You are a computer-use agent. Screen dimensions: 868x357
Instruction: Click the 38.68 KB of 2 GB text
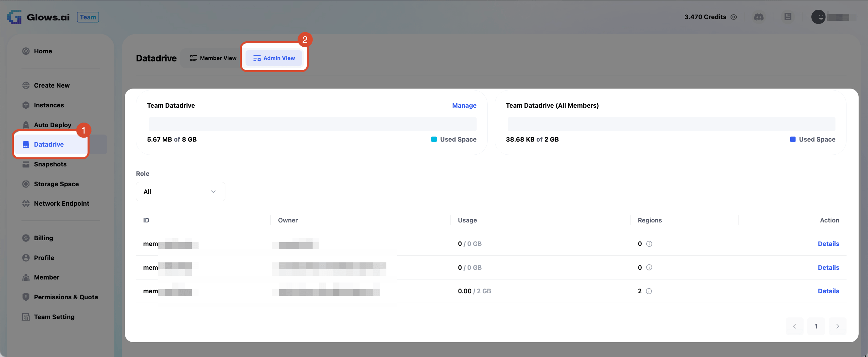[532, 139]
